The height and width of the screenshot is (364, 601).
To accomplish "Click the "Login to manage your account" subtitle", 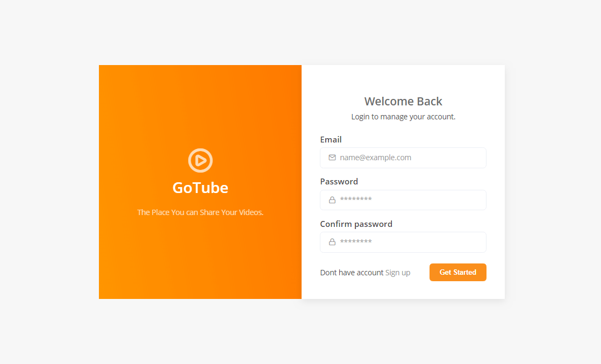I will (x=403, y=117).
